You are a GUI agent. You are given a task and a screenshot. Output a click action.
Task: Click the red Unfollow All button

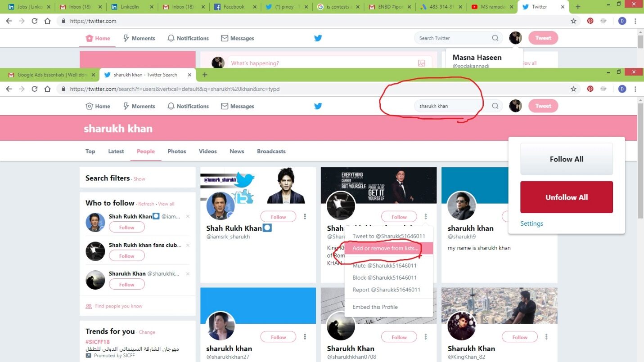pyautogui.click(x=566, y=197)
